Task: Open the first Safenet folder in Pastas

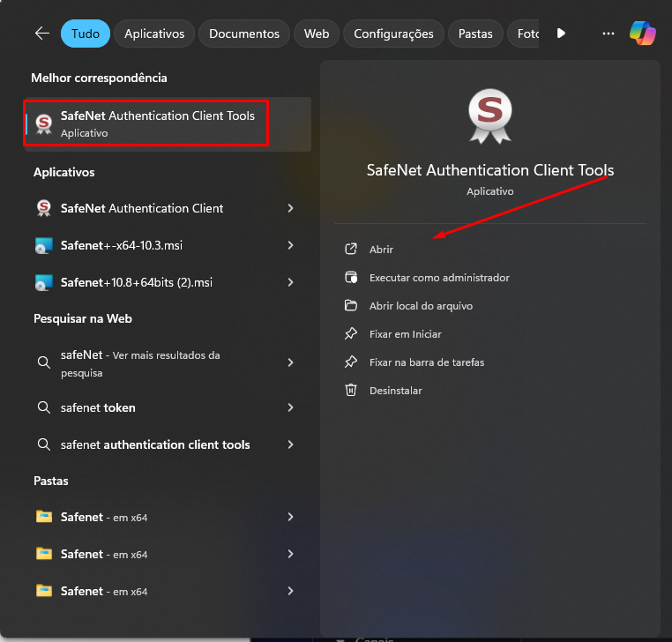Action: pyautogui.click(x=104, y=517)
